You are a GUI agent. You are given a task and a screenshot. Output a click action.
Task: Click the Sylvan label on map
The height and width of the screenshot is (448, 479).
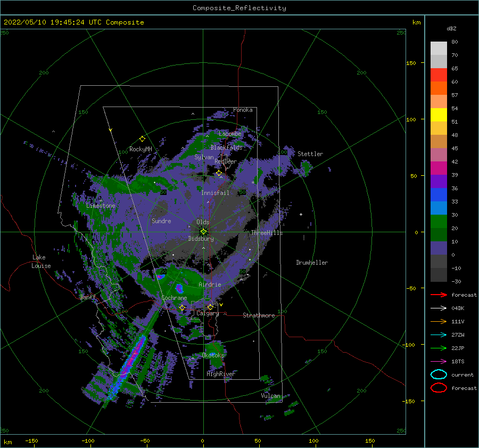click(204, 157)
